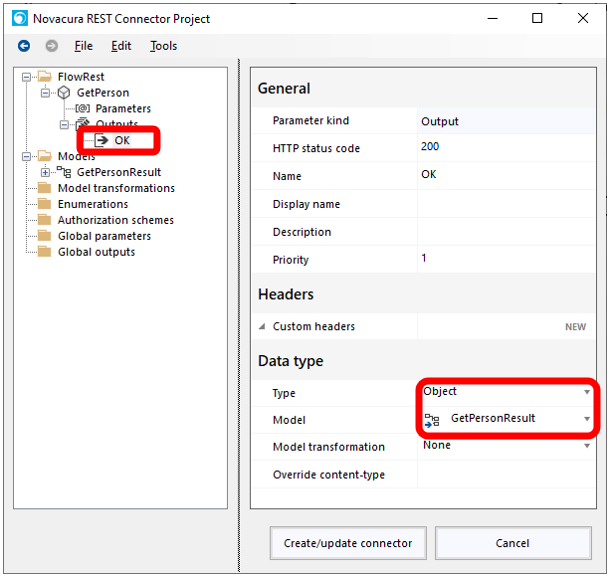The width and height of the screenshot is (610, 577).
Task: Click the Parameters [@] icon
Action: (82, 108)
